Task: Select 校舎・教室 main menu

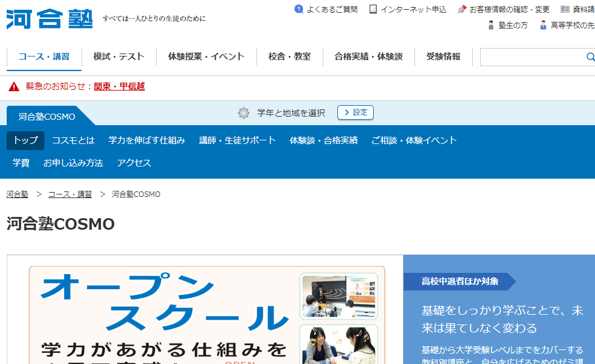Action: (289, 57)
